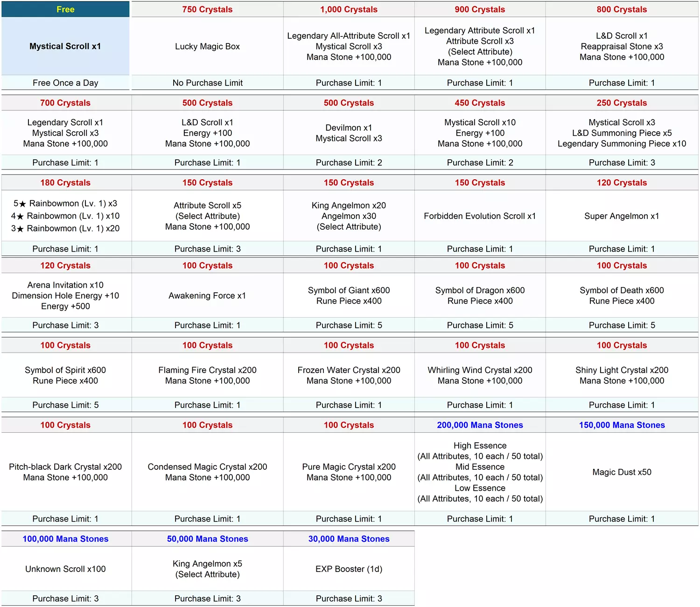Image resolution: width=700 pixels, height=607 pixels.
Task: Click the 5★ Rainbowmon package cell
Action: (x=65, y=216)
